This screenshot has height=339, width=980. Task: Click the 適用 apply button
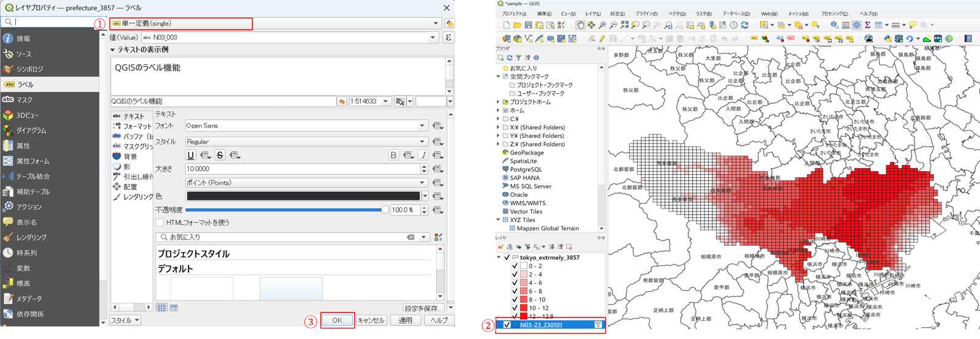click(x=405, y=320)
